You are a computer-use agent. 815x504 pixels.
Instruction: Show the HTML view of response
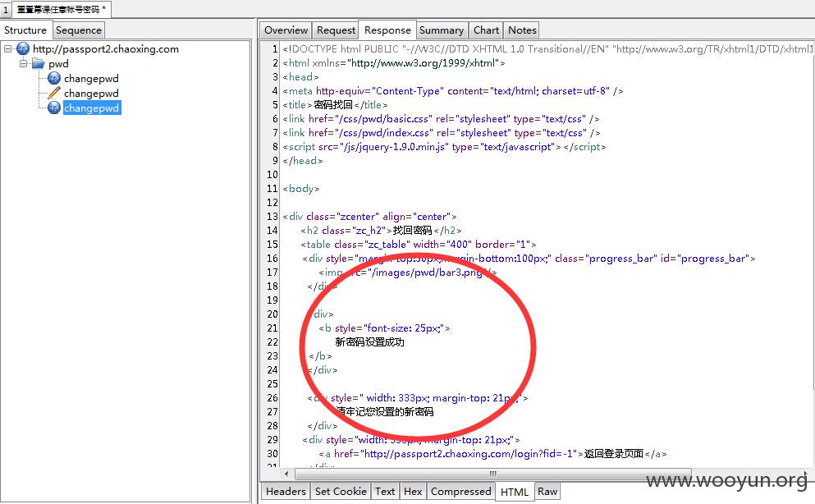click(x=514, y=492)
